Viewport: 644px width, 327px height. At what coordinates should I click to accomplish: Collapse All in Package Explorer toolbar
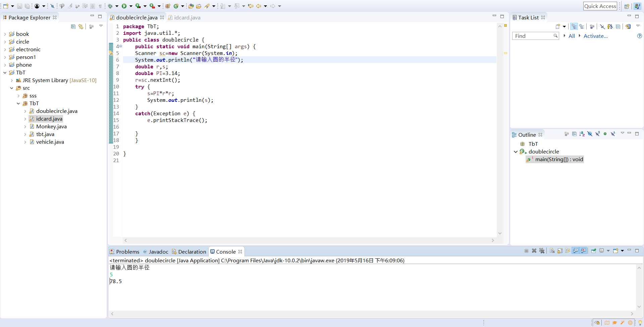73,26
